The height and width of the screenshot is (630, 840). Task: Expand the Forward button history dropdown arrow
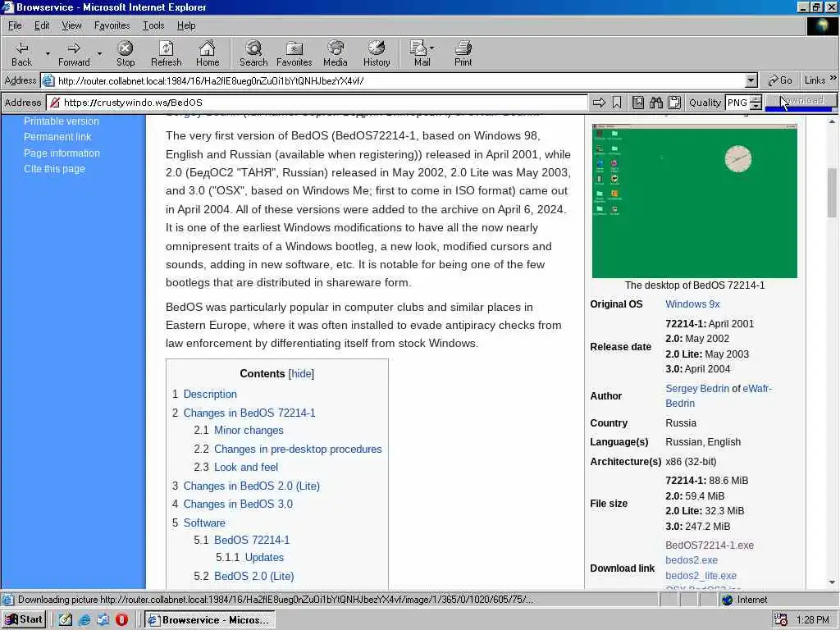click(99, 53)
